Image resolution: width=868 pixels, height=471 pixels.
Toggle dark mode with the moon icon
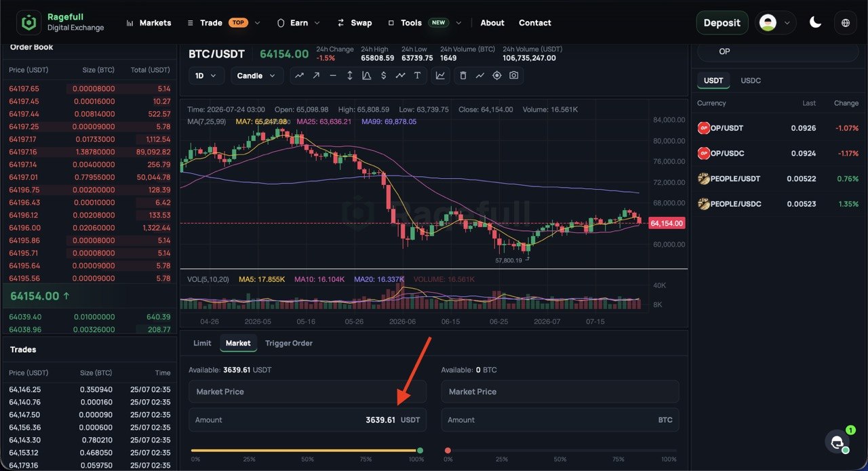coord(815,22)
